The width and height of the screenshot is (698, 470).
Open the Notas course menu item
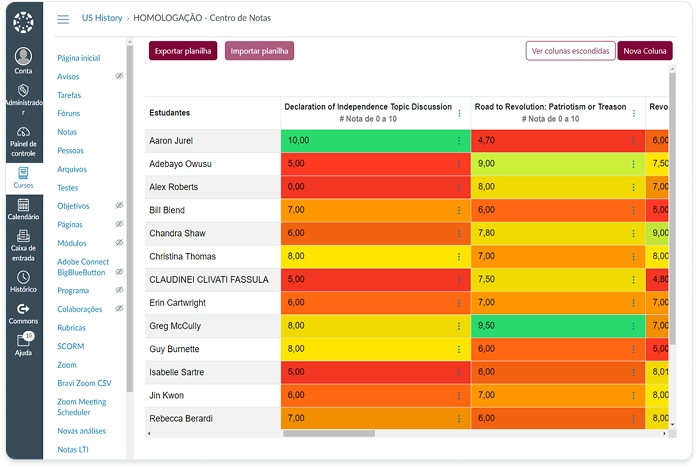click(x=67, y=132)
